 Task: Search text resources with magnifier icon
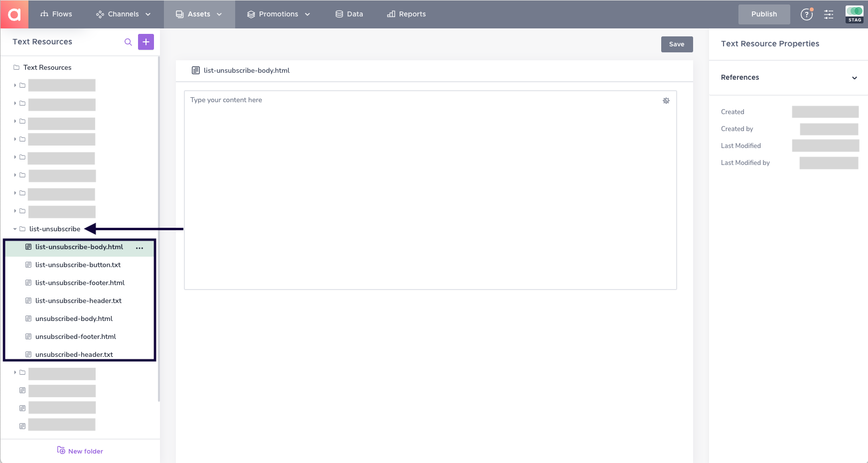tap(128, 42)
